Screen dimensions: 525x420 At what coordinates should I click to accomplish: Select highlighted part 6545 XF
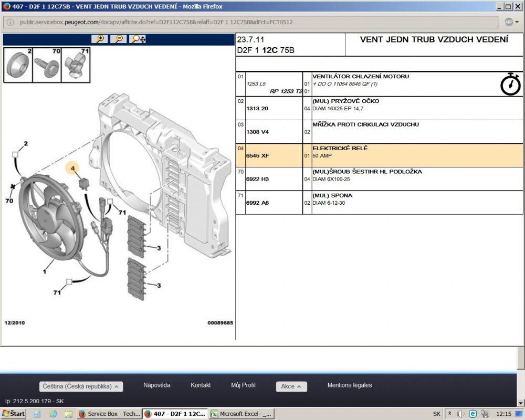pyautogui.click(x=257, y=156)
